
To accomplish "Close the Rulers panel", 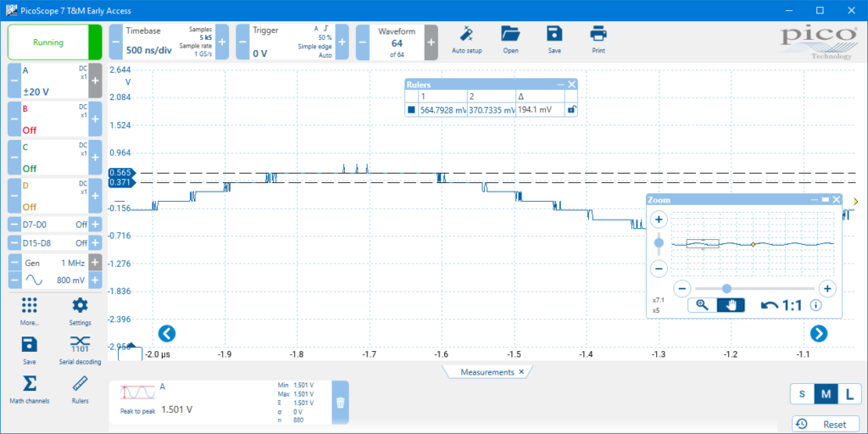I will 572,84.
